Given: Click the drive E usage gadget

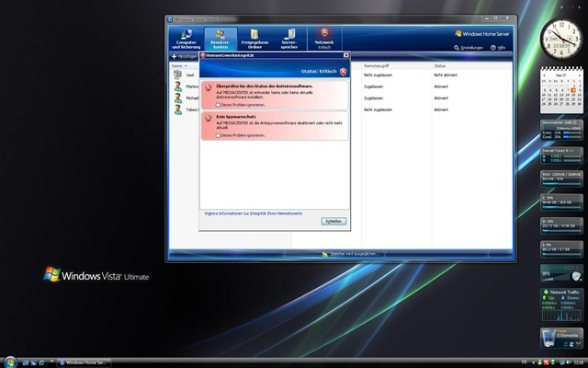Looking at the screenshot, I should tap(561, 249).
